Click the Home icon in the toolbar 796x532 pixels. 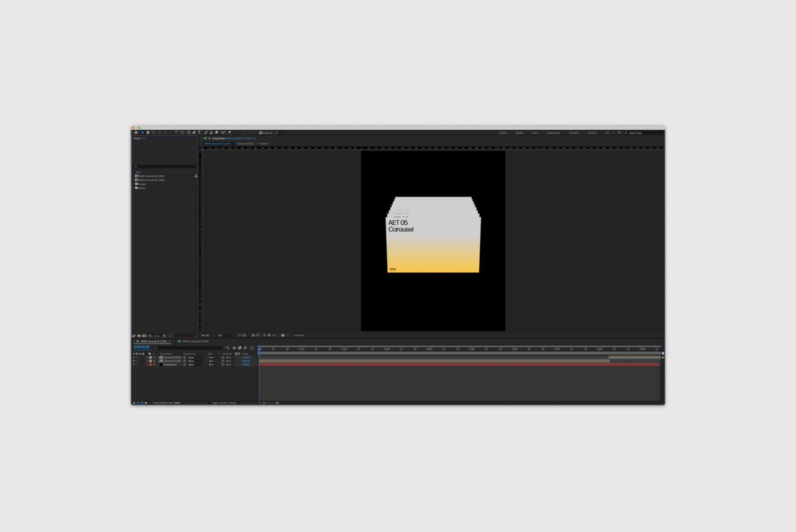coord(136,132)
